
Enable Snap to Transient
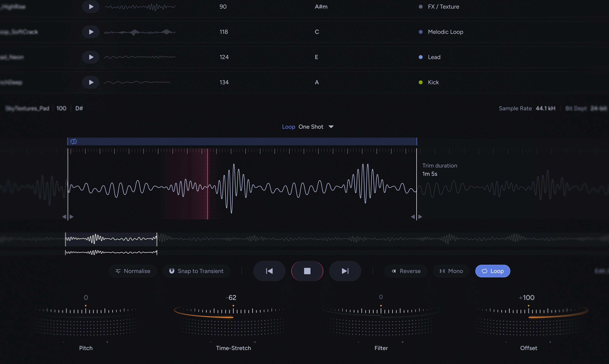pyautogui.click(x=196, y=271)
